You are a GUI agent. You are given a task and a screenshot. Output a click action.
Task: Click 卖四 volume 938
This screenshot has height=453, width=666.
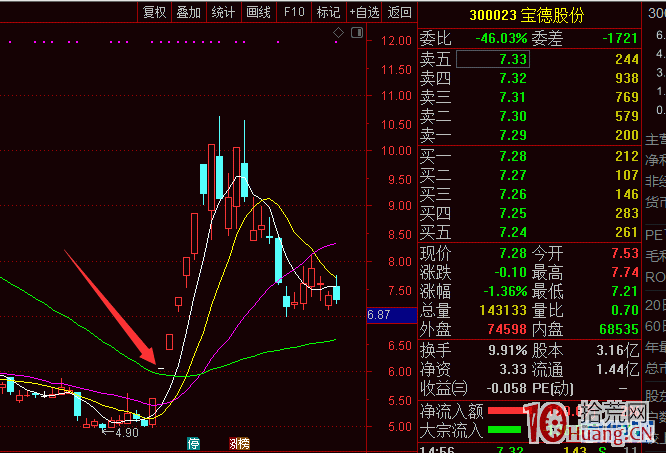627,78
